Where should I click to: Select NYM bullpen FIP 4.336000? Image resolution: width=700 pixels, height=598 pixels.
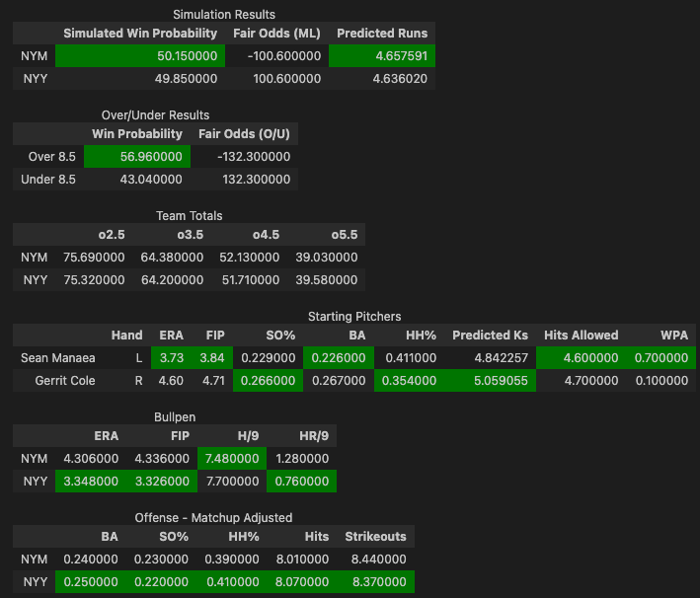[x=162, y=459]
